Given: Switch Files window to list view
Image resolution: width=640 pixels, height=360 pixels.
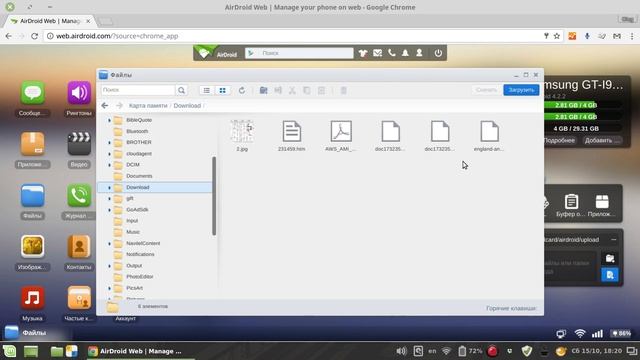Looking at the screenshot, I should pos(207,90).
